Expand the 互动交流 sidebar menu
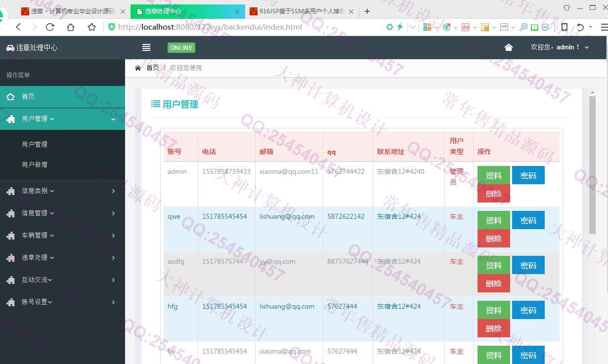Screen dimensions: 608x364 pyautogui.click(x=62, y=280)
